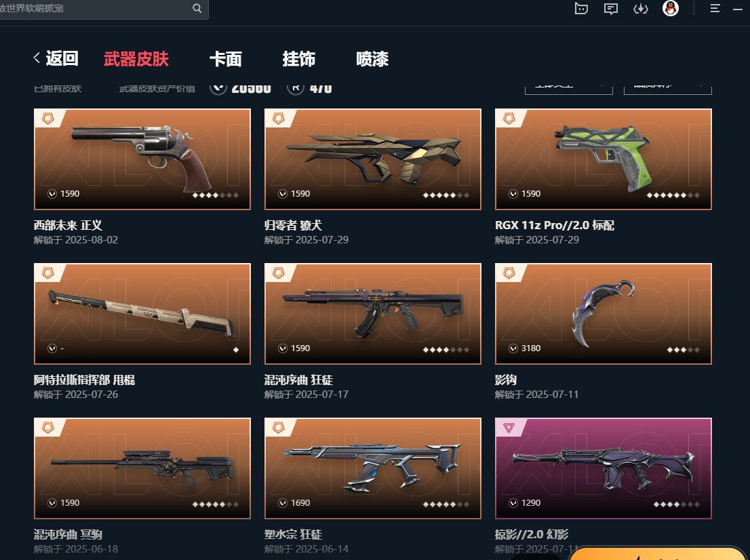
Task: Open the hamburger menu icon
Action: (715, 8)
